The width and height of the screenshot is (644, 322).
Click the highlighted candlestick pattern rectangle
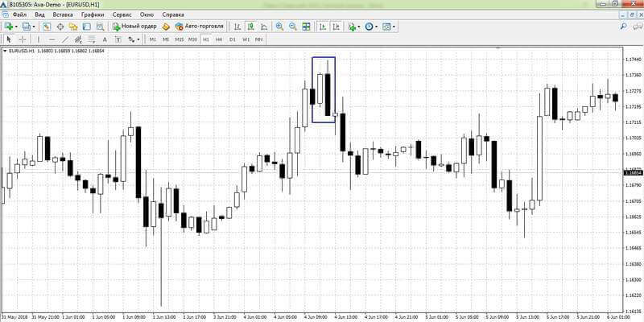(324, 89)
